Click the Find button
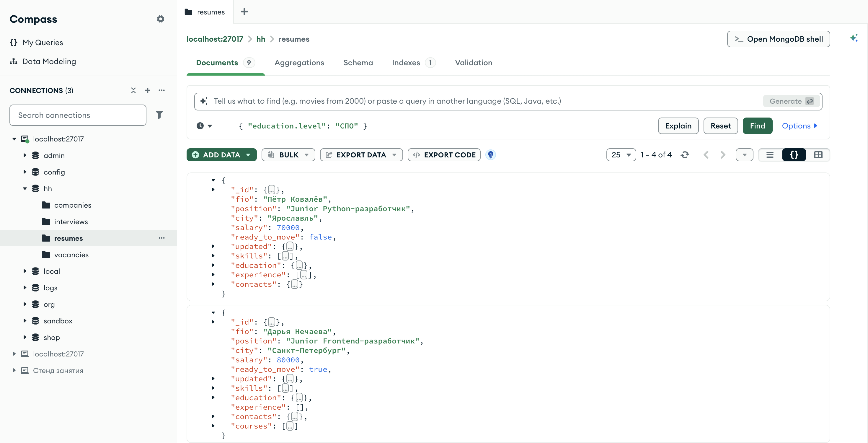Screen dimensions: 868x443 coord(757,126)
